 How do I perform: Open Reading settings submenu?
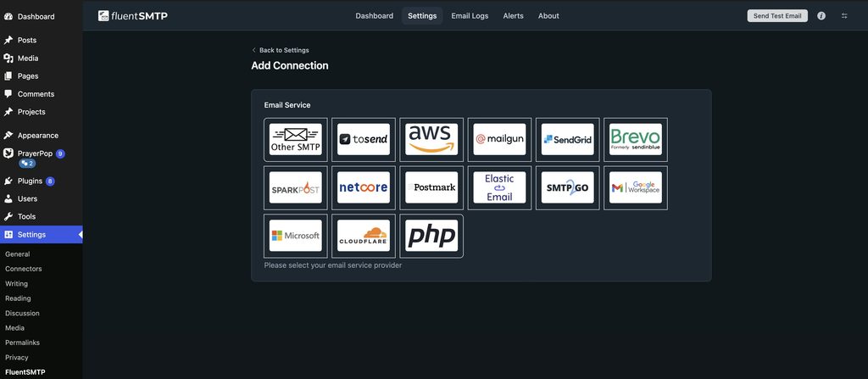click(19, 298)
